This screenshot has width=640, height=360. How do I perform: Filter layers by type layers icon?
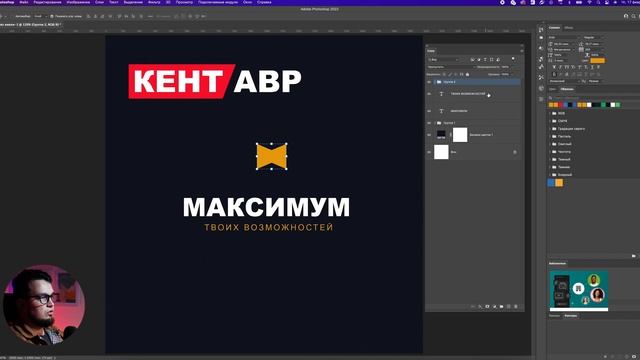(x=485, y=60)
